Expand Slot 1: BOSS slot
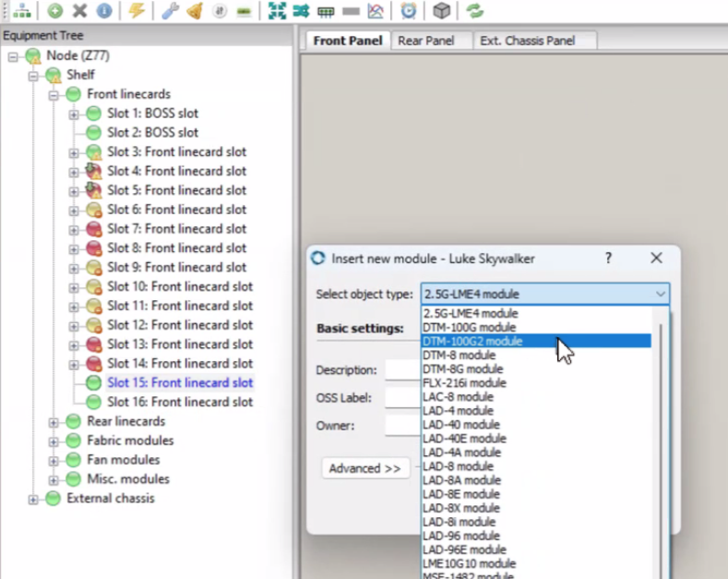728x579 pixels. coord(74,115)
